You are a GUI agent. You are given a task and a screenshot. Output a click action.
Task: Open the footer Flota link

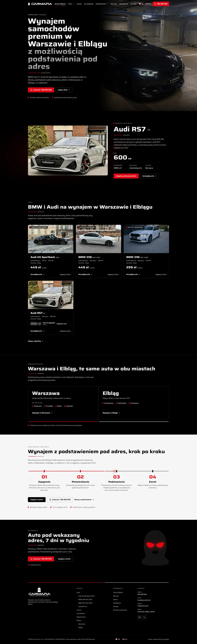[78, 593]
